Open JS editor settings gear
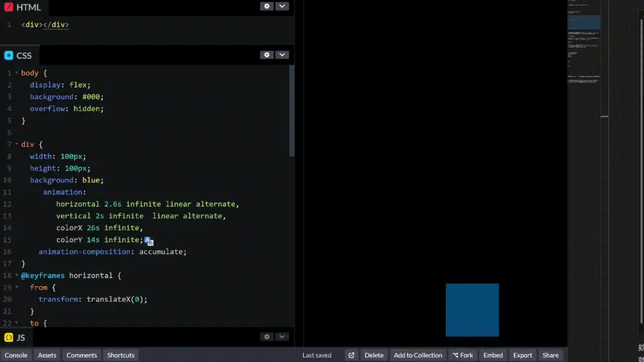The height and width of the screenshot is (362, 644). (267, 337)
